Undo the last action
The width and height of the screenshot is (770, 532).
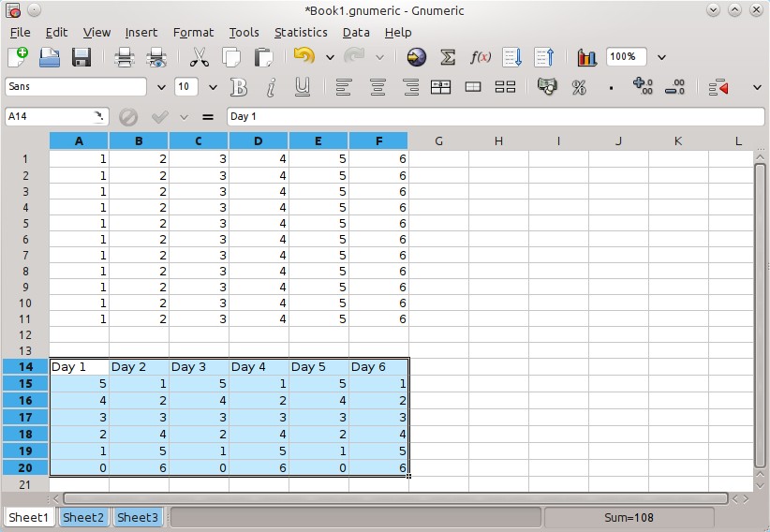click(304, 56)
